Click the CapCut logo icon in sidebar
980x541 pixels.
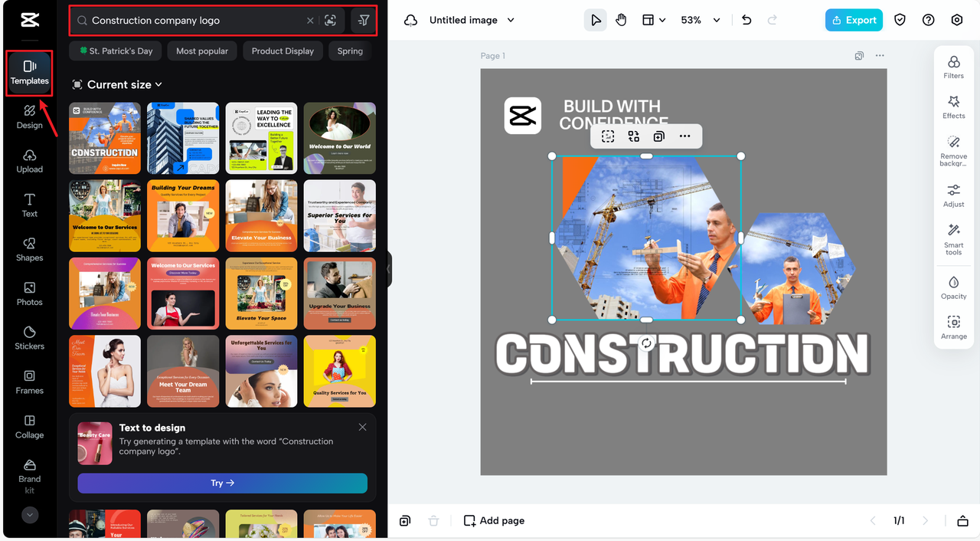[30, 21]
